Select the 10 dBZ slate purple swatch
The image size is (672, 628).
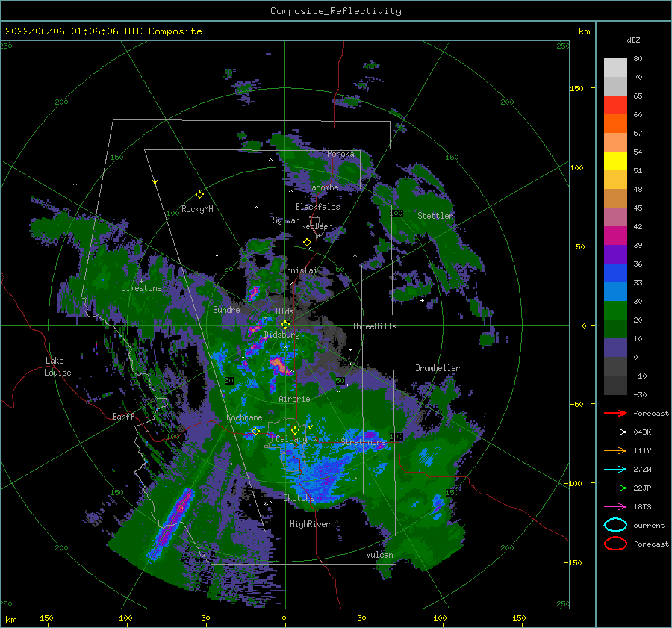coord(615,347)
